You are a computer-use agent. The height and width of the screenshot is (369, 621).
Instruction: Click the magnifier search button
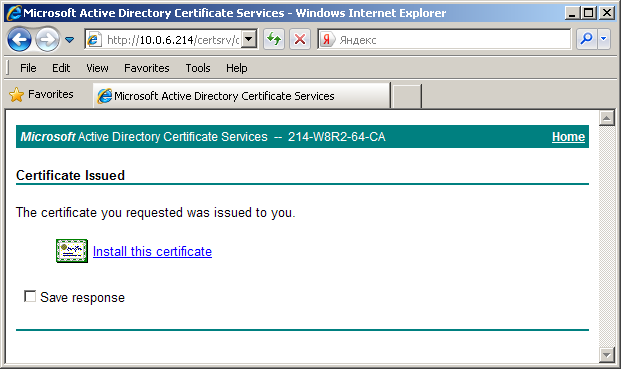click(587, 39)
